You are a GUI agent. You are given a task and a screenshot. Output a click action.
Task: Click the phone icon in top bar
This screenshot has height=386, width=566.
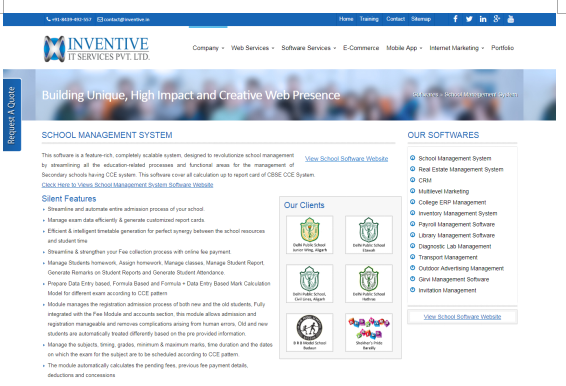coord(48,19)
